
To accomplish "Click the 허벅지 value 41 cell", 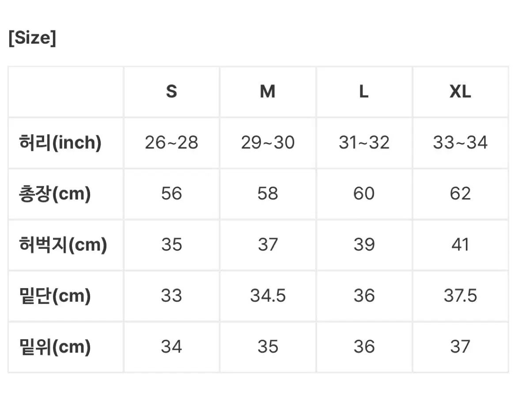I will click(460, 244).
